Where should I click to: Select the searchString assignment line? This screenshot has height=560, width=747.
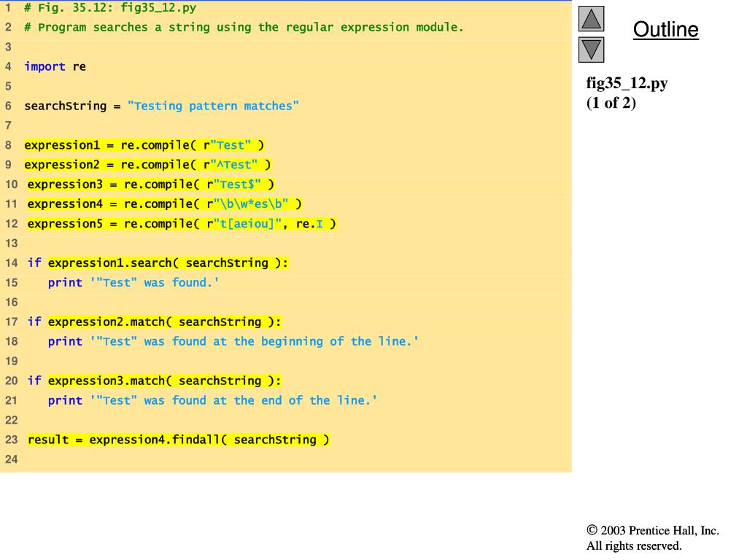161,106
